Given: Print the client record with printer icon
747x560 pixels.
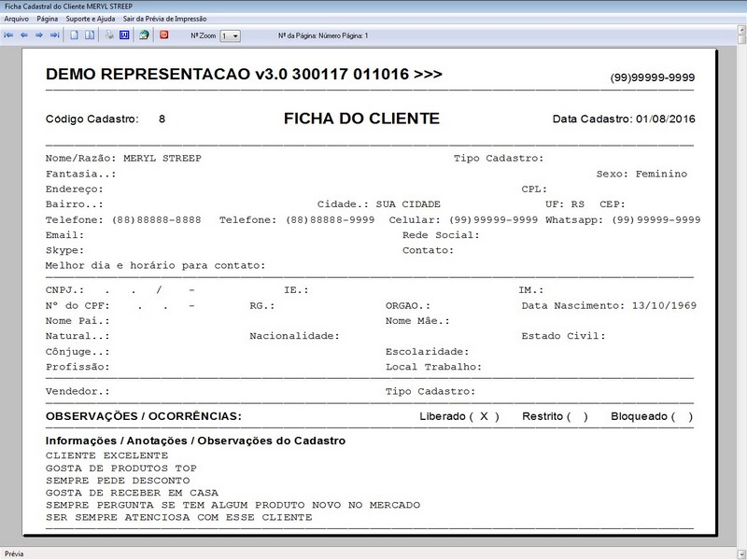Looking at the screenshot, I should (x=109, y=35).
